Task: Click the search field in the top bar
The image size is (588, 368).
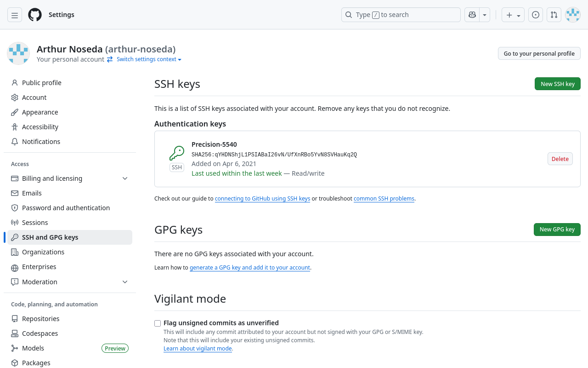Action: pos(401,14)
